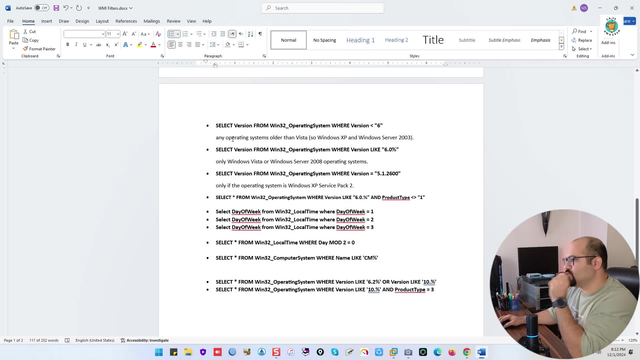
Task: Apply the yellow text highlight color
Action: 140,44
